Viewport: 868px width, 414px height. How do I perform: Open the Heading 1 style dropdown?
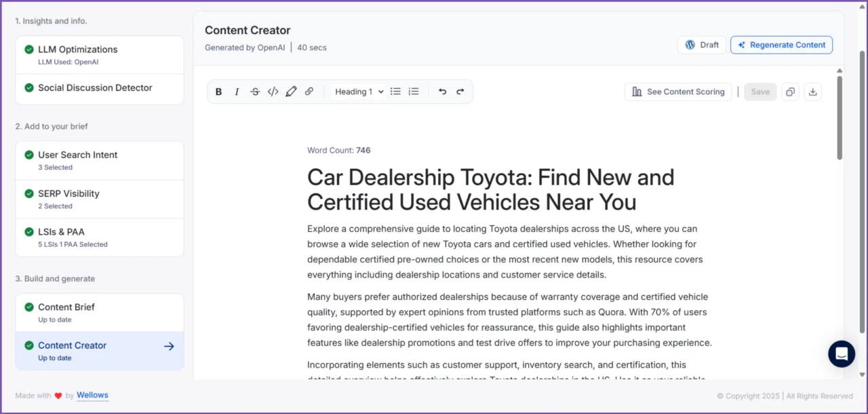tap(359, 92)
